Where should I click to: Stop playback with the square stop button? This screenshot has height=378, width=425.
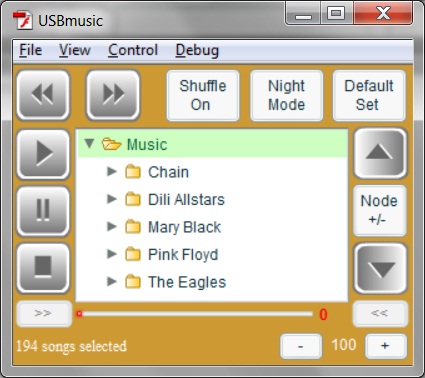[x=43, y=268]
